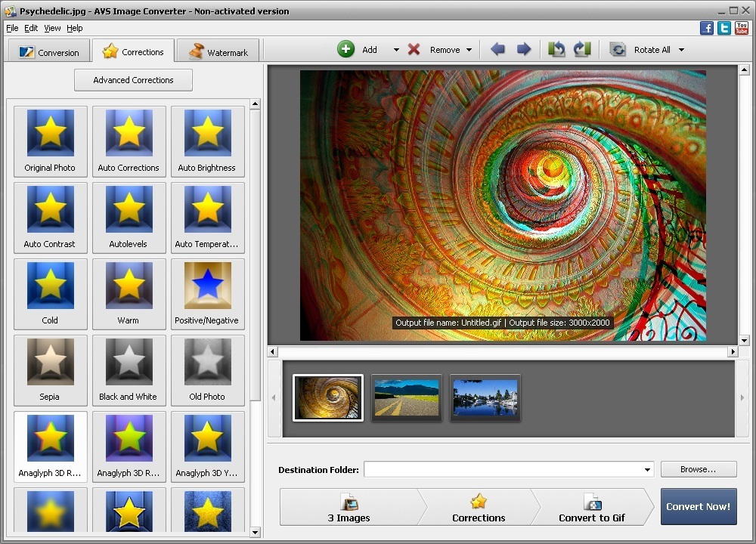756x544 pixels.
Task: Rotate the image counterclockwise
Action: coord(557,48)
